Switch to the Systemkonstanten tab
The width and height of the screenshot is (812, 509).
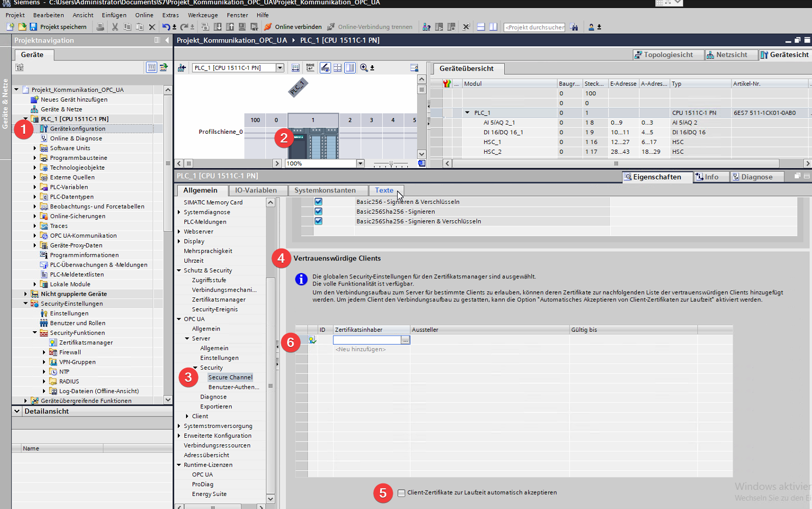click(x=325, y=190)
